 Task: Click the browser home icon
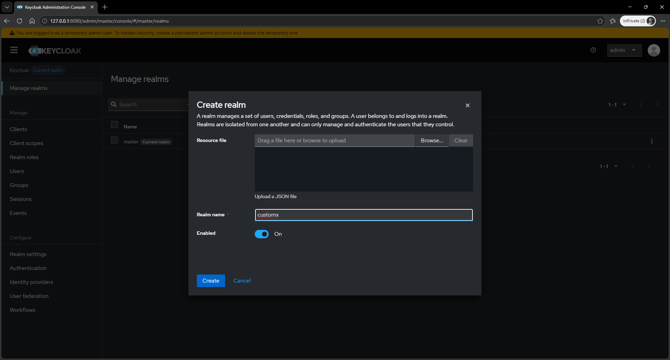point(32,21)
